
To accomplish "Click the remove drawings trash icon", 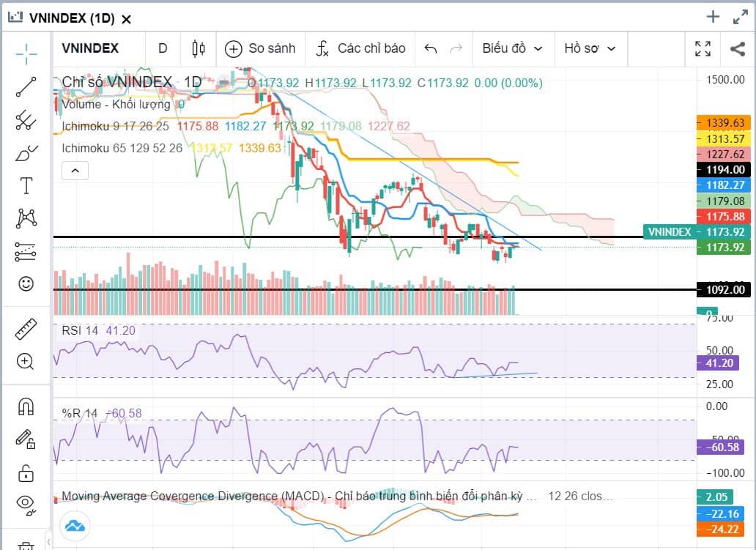I will [26, 545].
